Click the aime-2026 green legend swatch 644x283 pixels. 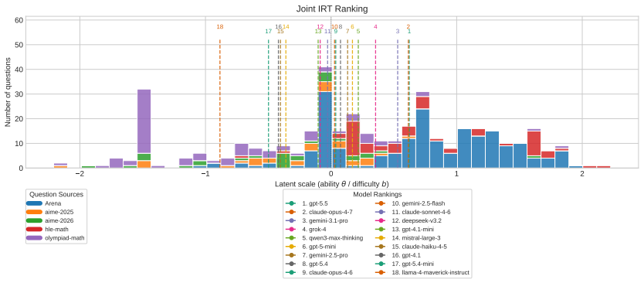click(34, 221)
